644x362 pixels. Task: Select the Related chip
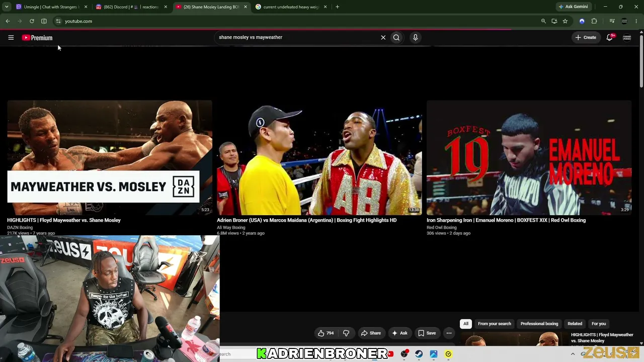[x=575, y=324]
